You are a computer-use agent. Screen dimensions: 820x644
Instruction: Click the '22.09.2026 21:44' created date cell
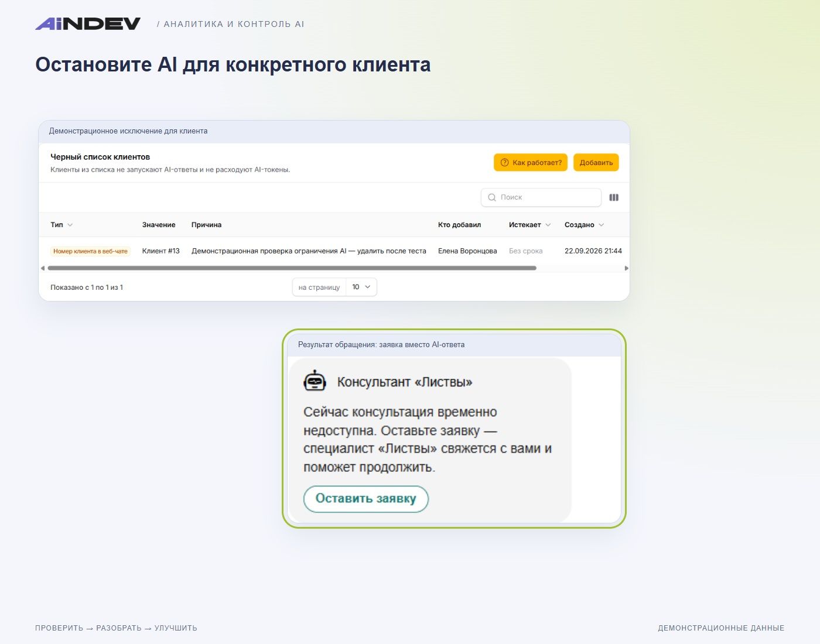[593, 251]
